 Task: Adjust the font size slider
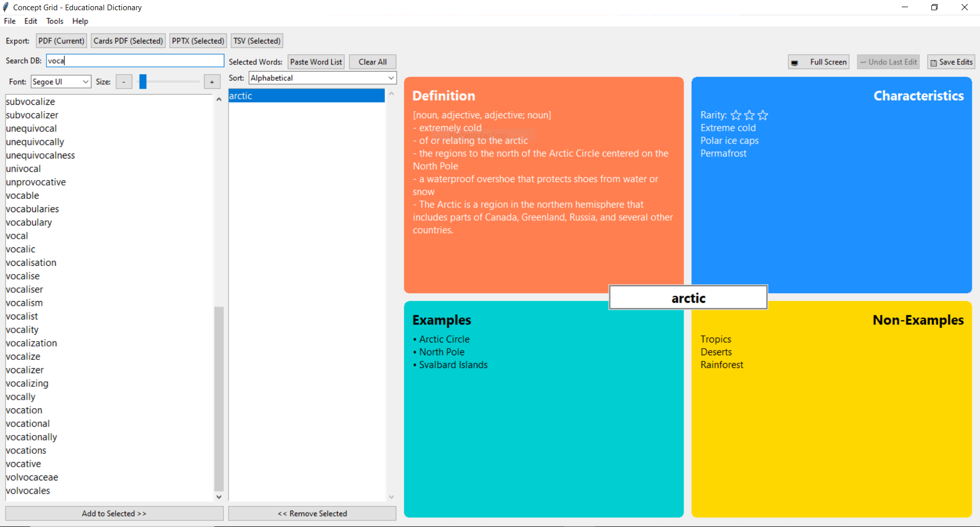tap(143, 81)
